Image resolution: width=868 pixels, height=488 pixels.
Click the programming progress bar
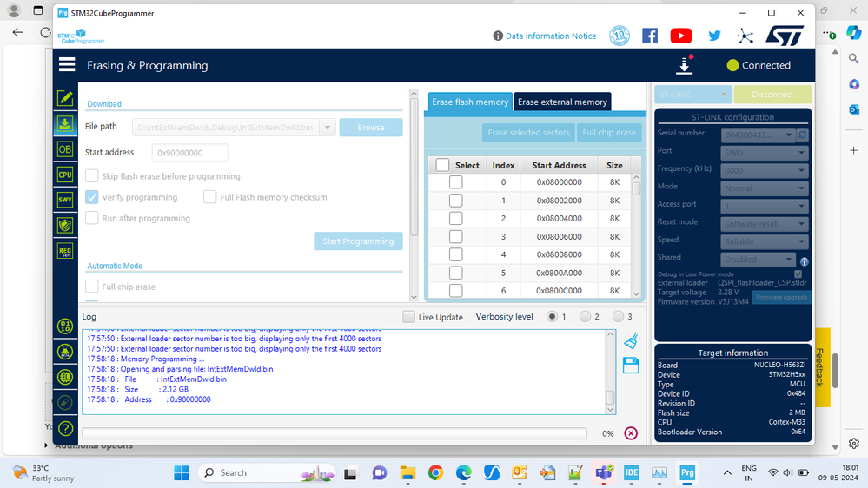point(335,433)
